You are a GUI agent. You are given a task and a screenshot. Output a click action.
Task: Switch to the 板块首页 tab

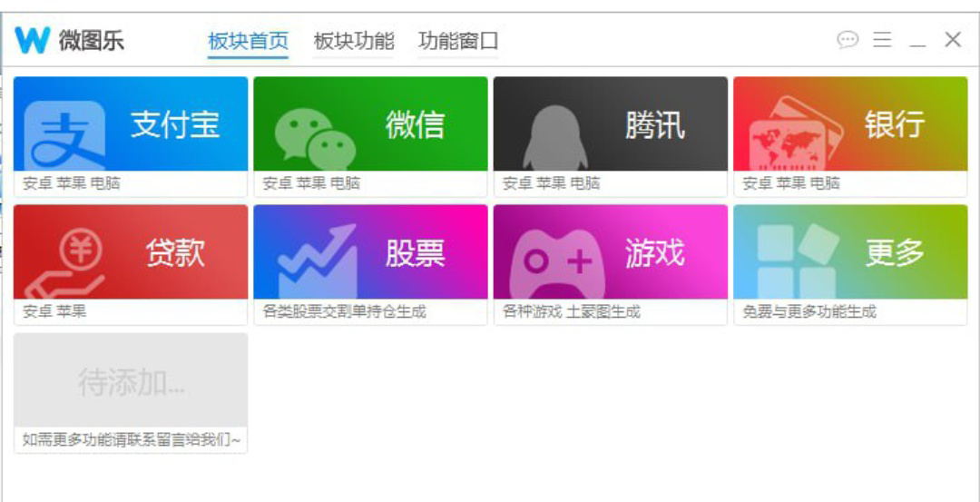click(x=248, y=41)
